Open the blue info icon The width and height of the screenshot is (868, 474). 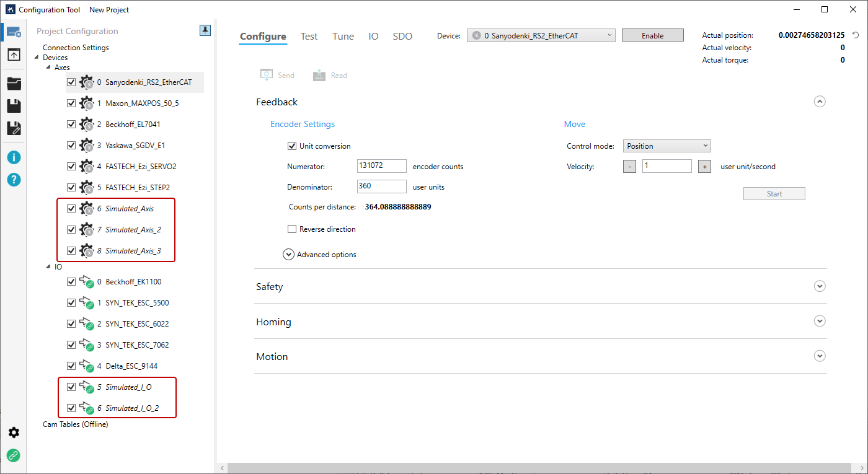tap(14, 157)
